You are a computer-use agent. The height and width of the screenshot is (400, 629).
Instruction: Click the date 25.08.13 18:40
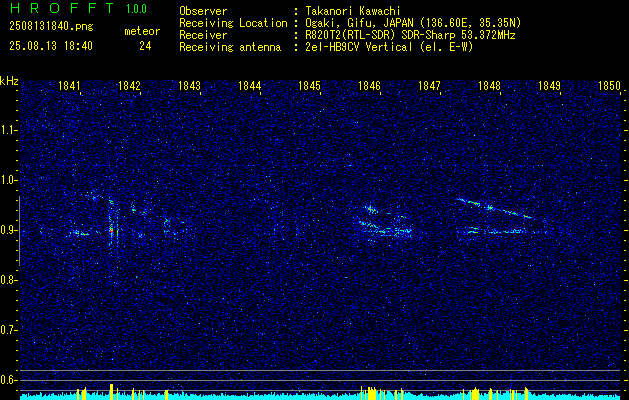pos(51,46)
